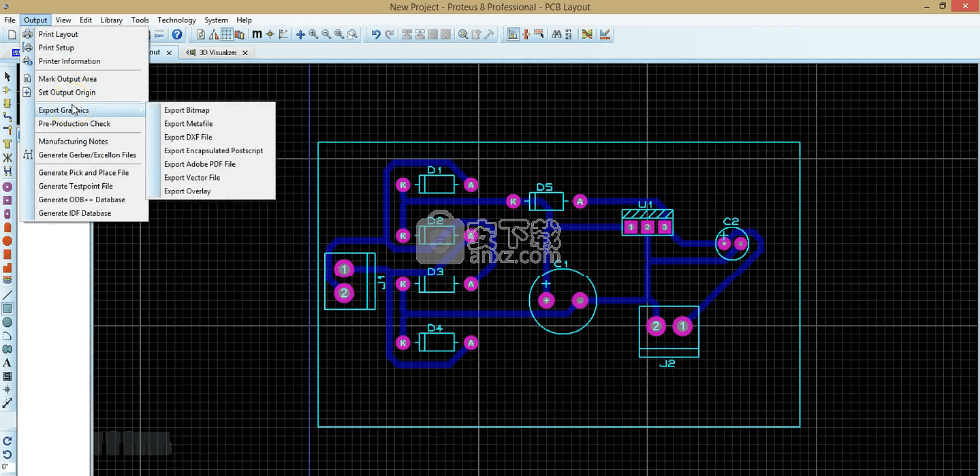The width and height of the screenshot is (980, 476).
Task: Click the binoculars search icon
Action: pyautogui.click(x=556, y=35)
